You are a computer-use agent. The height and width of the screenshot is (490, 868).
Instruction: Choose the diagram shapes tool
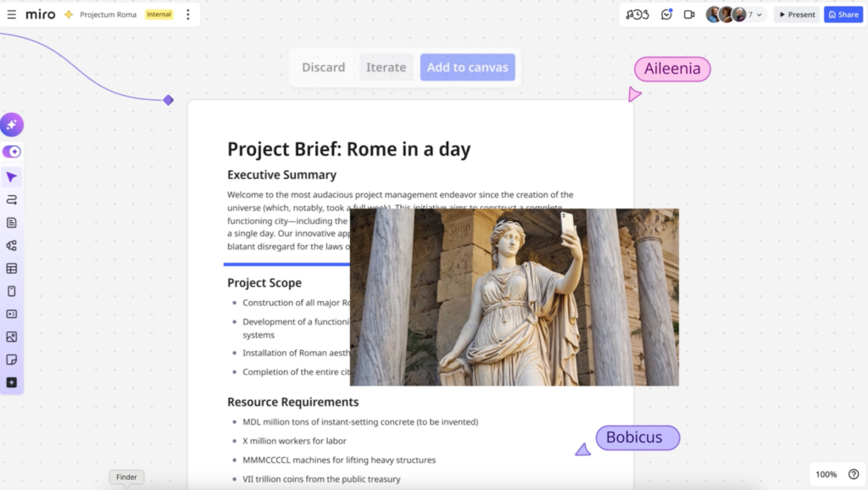12,246
